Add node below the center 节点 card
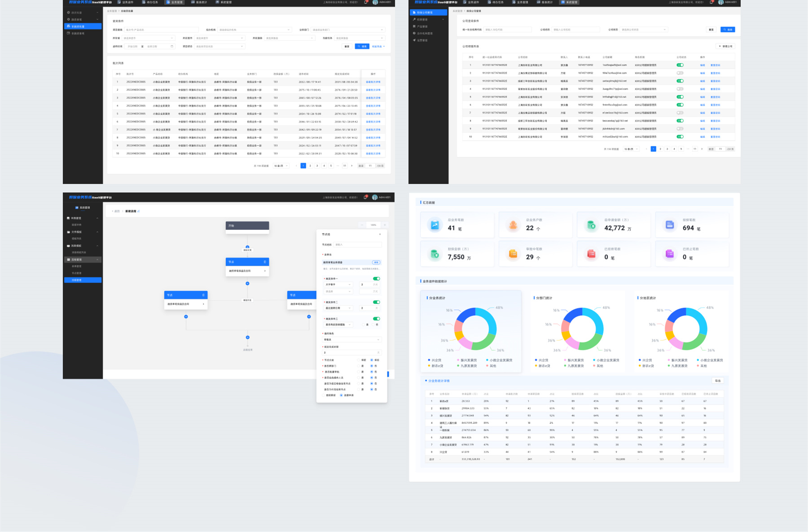This screenshot has width=808, height=532. [247, 283]
